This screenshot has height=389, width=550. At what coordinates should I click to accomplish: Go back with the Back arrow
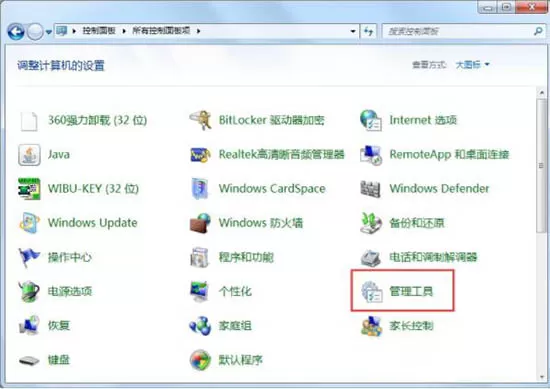(x=16, y=32)
